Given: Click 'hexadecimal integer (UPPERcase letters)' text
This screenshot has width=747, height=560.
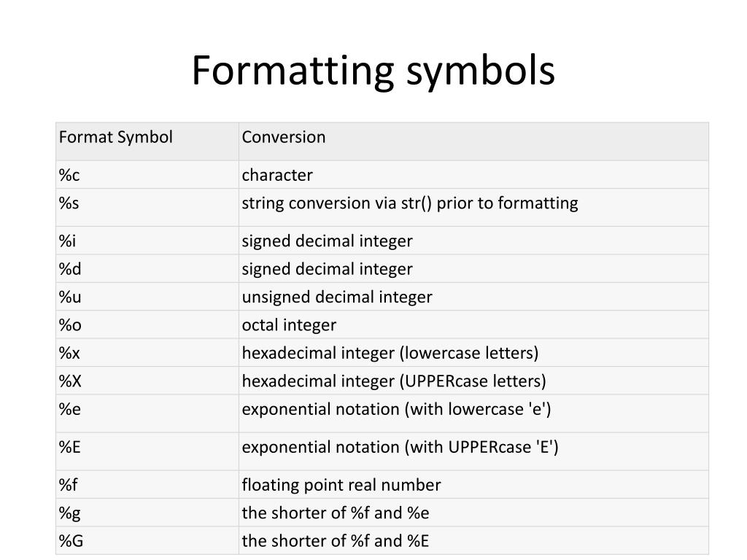Looking at the screenshot, I should click(393, 381).
